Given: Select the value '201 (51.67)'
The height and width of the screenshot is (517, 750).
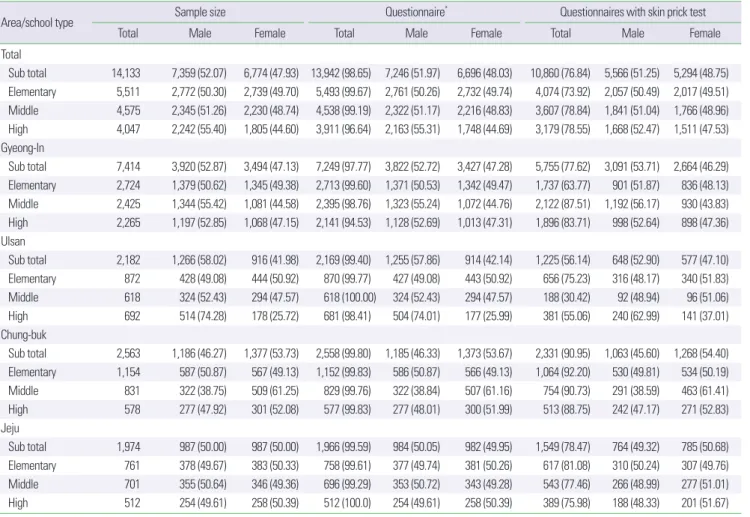Looking at the screenshot, I should [x=705, y=502].
